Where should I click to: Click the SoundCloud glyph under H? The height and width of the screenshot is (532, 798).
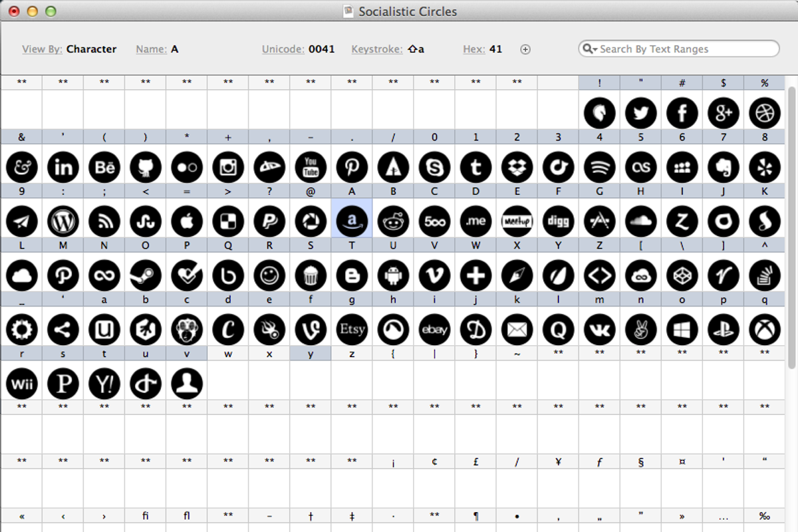[640, 221]
